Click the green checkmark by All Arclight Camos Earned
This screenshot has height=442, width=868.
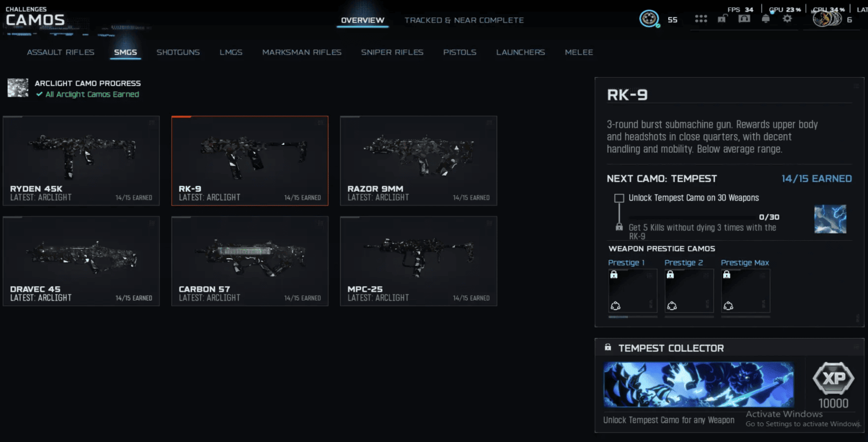click(x=39, y=94)
